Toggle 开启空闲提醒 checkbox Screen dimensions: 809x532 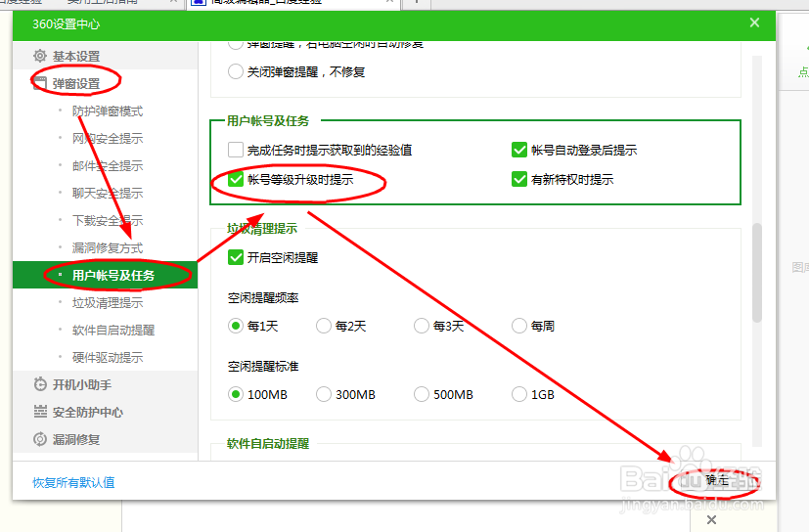coord(236,257)
